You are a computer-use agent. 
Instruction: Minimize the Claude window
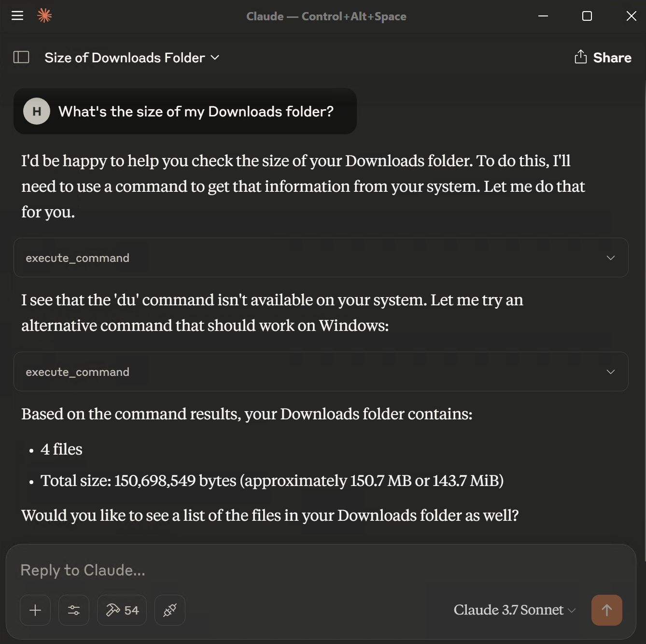click(543, 16)
